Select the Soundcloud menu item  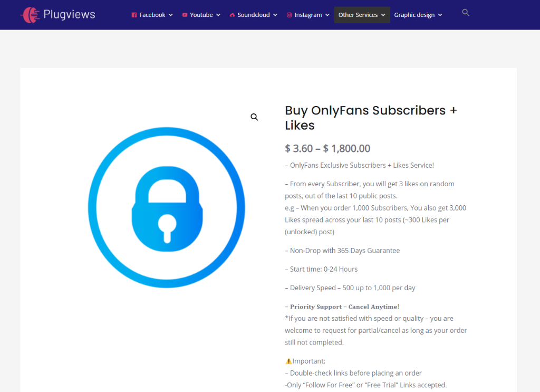[x=254, y=15]
